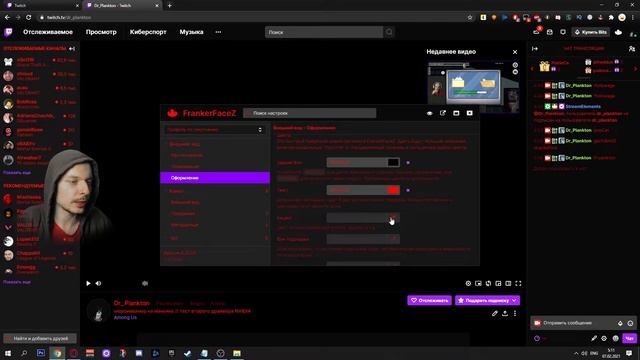This screenshot has height=360, width=640.
Task: Click the Twitch Поиск search field
Action: coord(324,32)
